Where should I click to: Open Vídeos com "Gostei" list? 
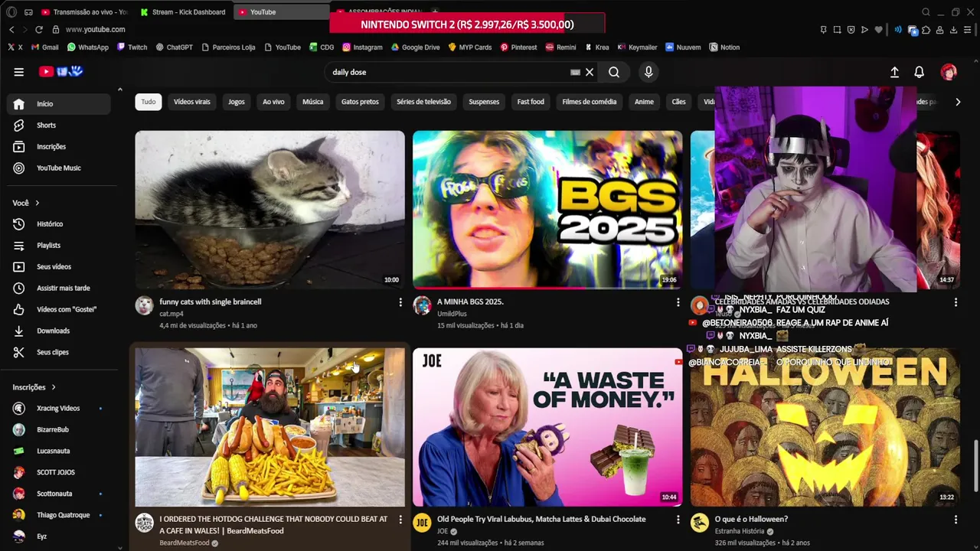click(x=58, y=309)
